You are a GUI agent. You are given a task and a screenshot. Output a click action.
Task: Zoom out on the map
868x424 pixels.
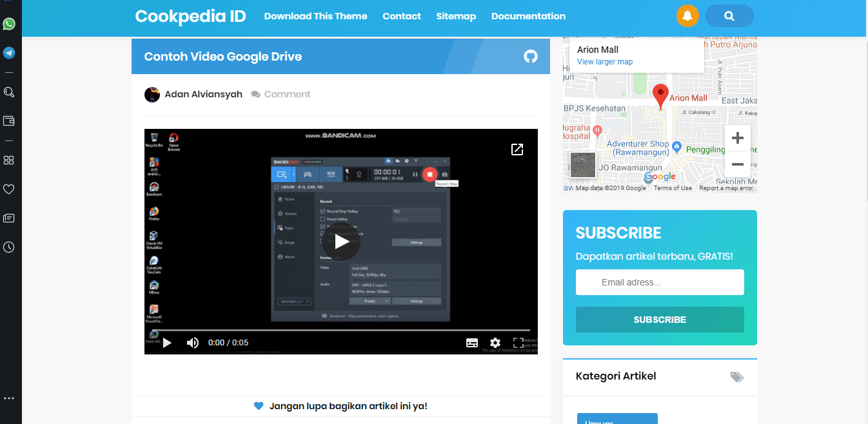[x=738, y=164]
